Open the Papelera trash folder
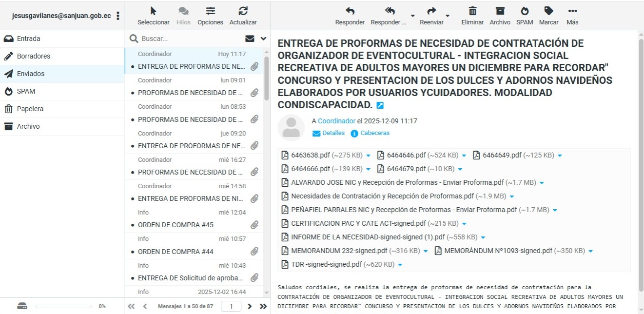Image resolution: width=644 pixels, height=314 pixels. 30,109
